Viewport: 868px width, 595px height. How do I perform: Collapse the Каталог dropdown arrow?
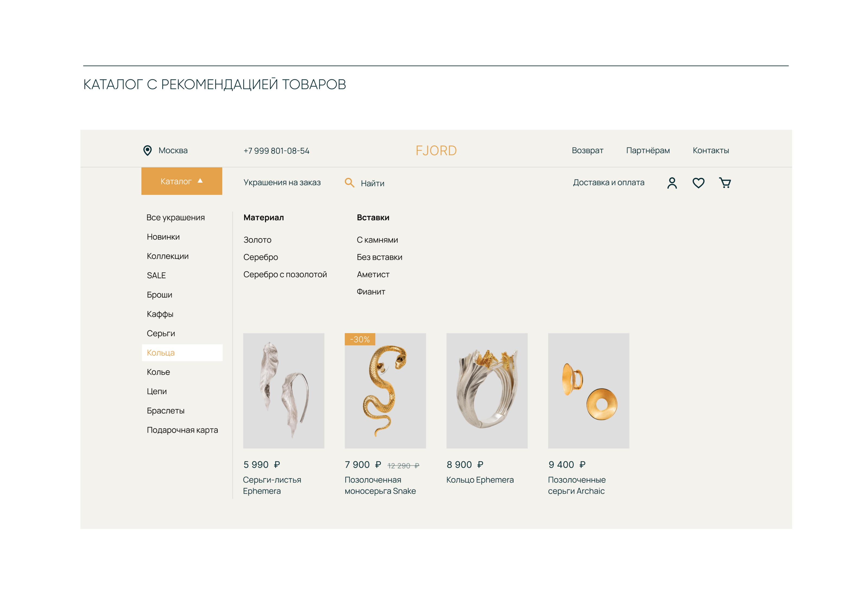(200, 181)
